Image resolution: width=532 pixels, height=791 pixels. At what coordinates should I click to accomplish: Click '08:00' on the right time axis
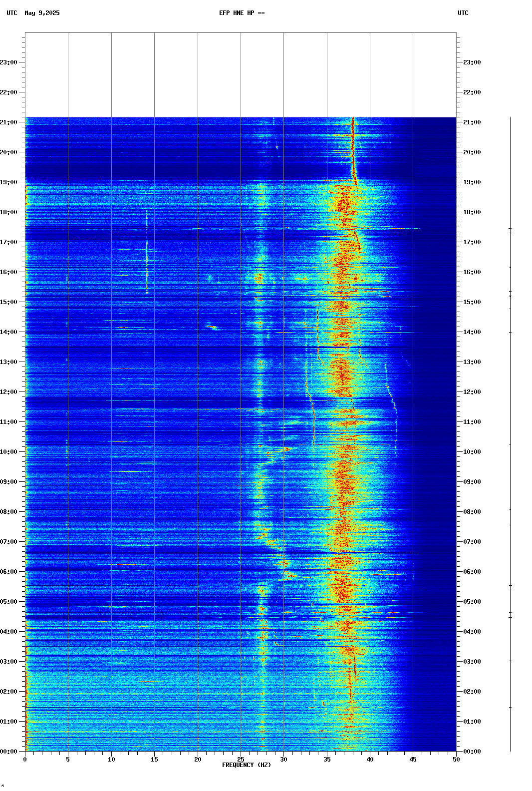tap(472, 512)
